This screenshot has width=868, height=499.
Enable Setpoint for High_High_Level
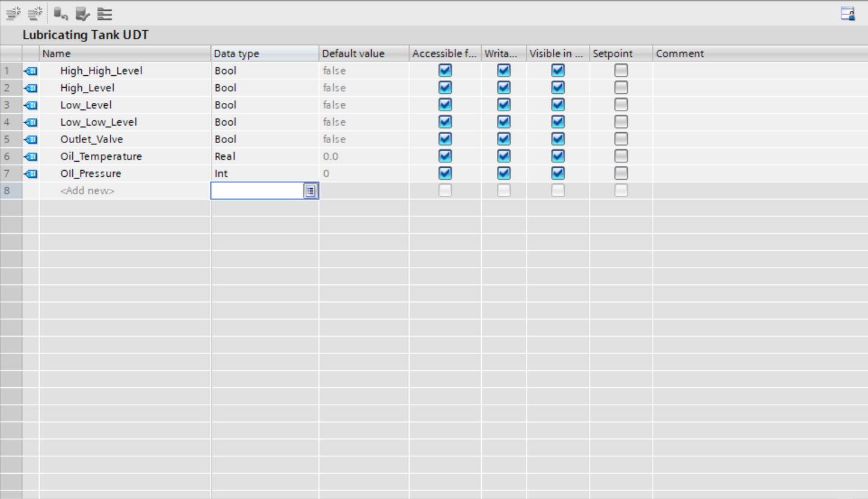pyautogui.click(x=621, y=71)
